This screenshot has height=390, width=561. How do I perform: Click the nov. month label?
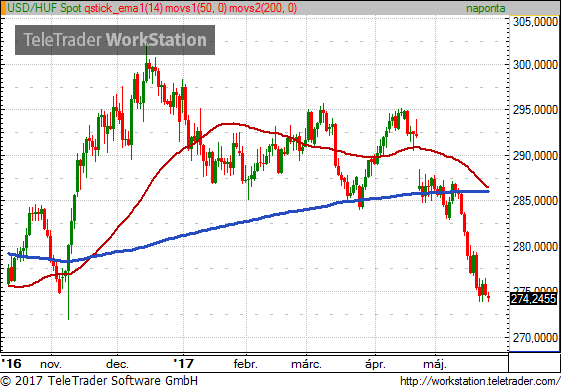coord(51,364)
